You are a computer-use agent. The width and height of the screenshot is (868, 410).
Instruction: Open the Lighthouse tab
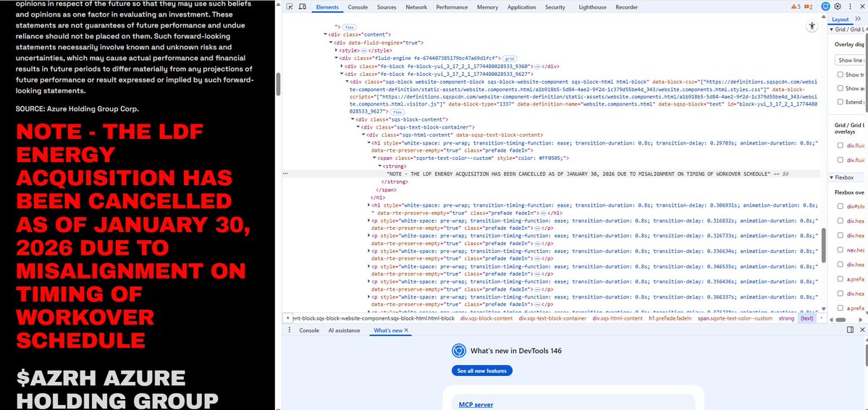click(x=591, y=7)
